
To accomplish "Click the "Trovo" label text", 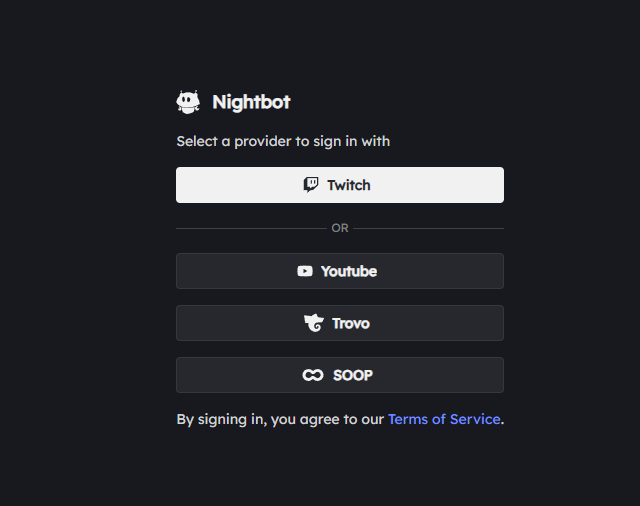I will 351,323.
